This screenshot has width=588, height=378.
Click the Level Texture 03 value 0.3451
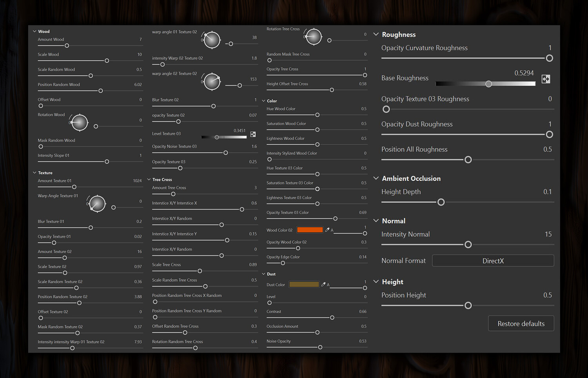tap(240, 131)
